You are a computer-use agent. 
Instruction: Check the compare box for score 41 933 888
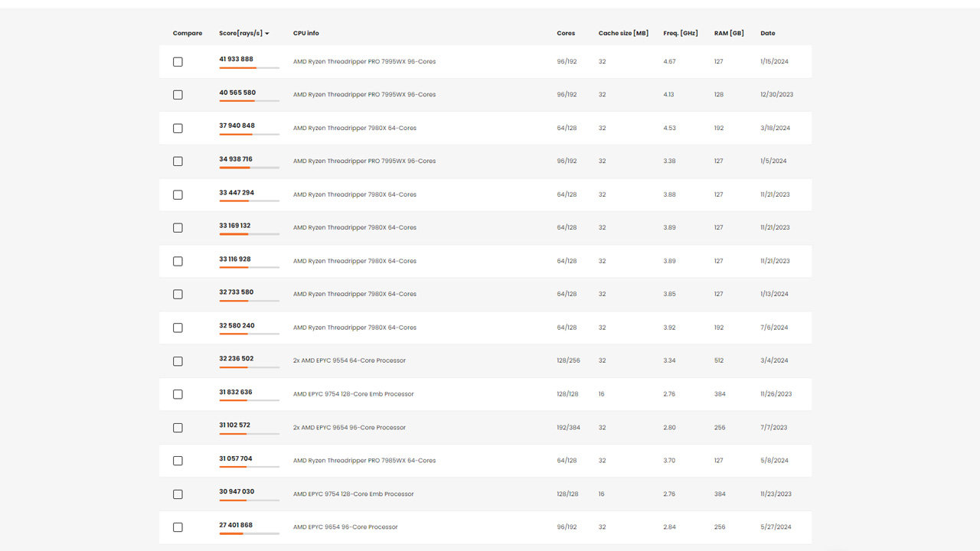click(x=178, y=62)
